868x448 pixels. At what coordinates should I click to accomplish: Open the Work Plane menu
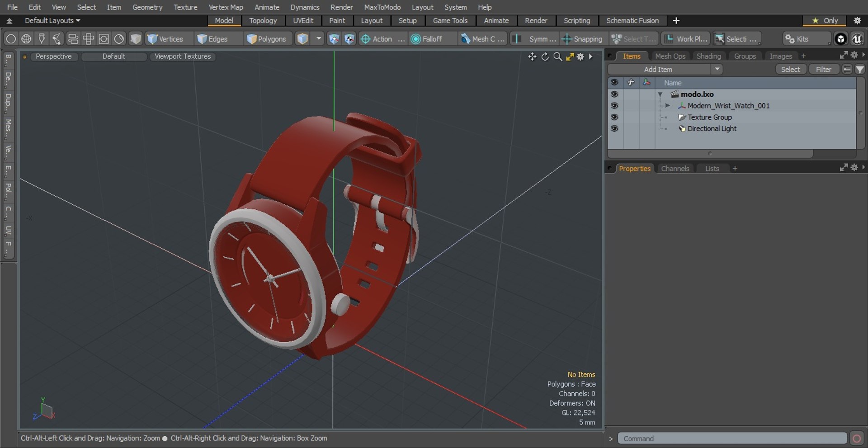pyautogui.click(x=685, y=39)
